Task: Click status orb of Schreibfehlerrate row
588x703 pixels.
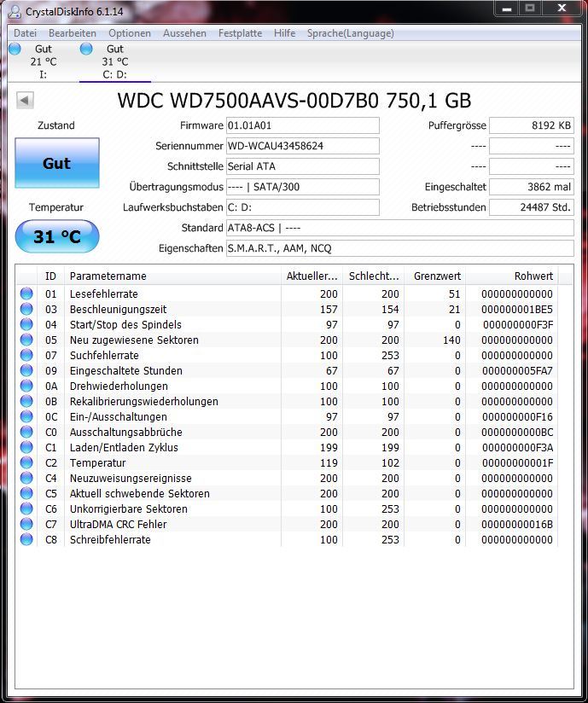Action: [x=26, y=539]
